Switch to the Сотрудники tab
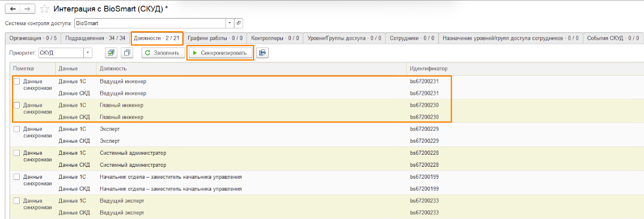This screenshot has width=644, height=219. (412, 38)
